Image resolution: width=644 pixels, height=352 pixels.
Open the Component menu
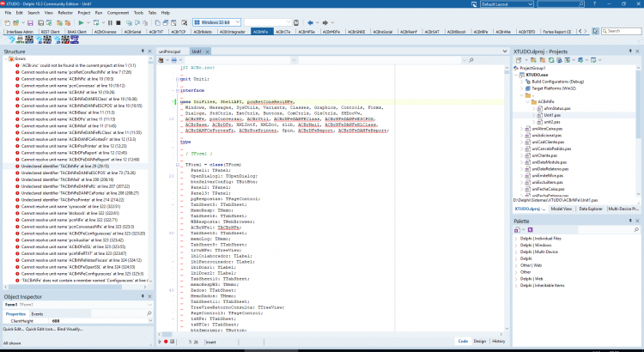pyautogui.click(x=118, y=13)
